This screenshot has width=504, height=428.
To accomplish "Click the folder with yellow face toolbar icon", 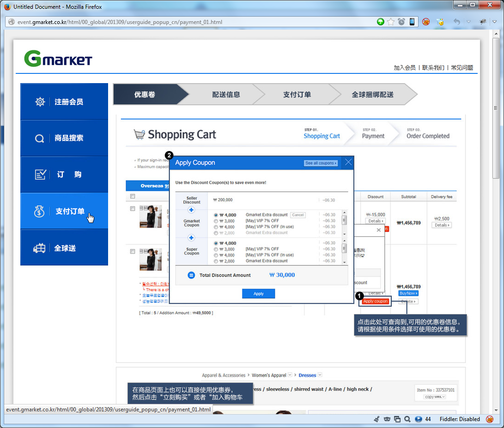I will pos(440,22).
